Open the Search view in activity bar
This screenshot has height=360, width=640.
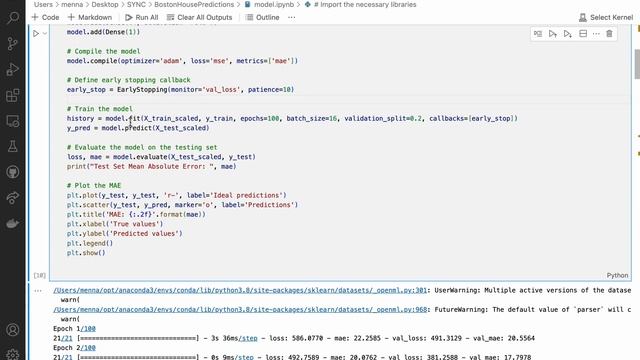13,18
